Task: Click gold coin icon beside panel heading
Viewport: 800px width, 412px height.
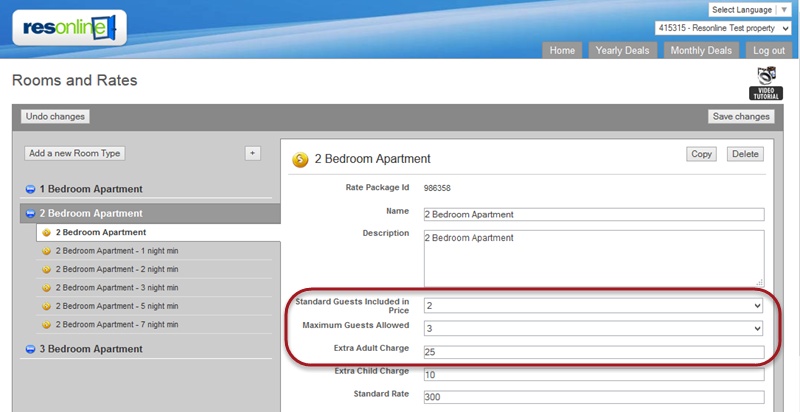Action: [300, 159]
